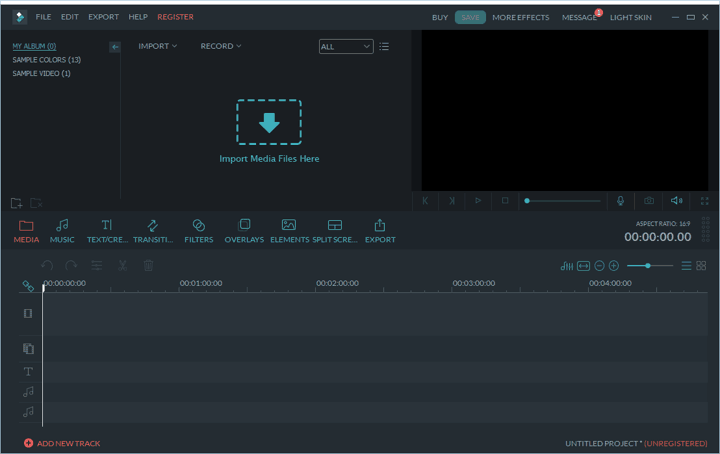720x454 pixels.
Task: Switch to timeline list view
Action: (x=686, y=266)
